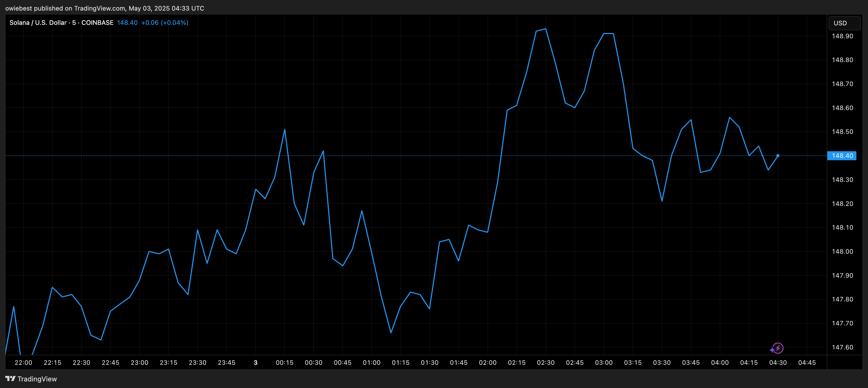Screen dimensions: 868x388
Task: Click the day 3 date marker
Action: click(255, 362)
